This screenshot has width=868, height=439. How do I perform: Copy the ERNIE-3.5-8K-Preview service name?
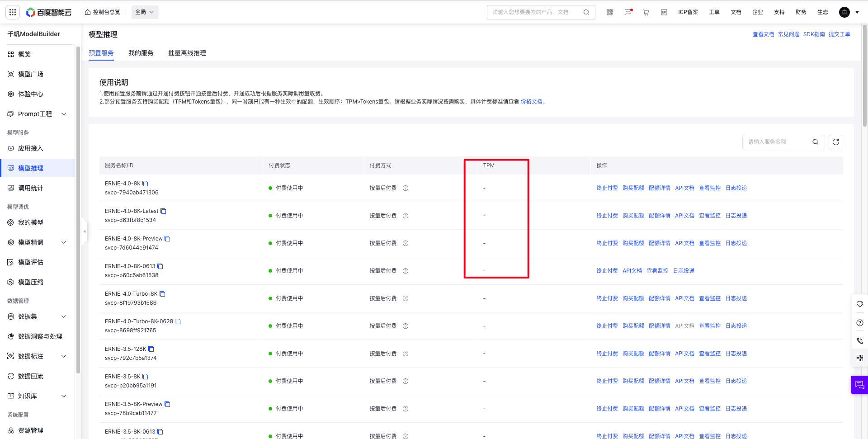pyautogui.click(x=167, y=404)
